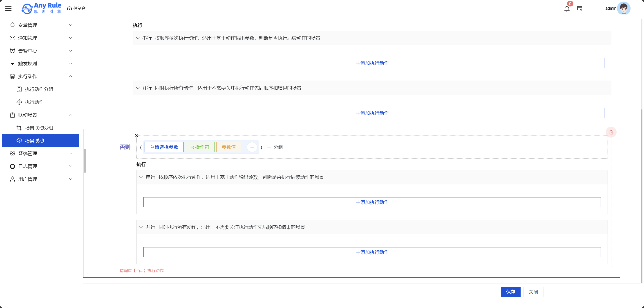
Task: Click the red trash delete icon
Action: 611,132
